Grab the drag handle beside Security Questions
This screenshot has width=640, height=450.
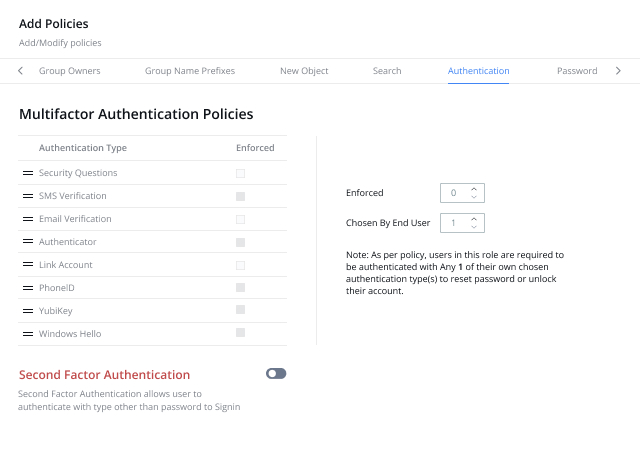click(x=28, y=173)
